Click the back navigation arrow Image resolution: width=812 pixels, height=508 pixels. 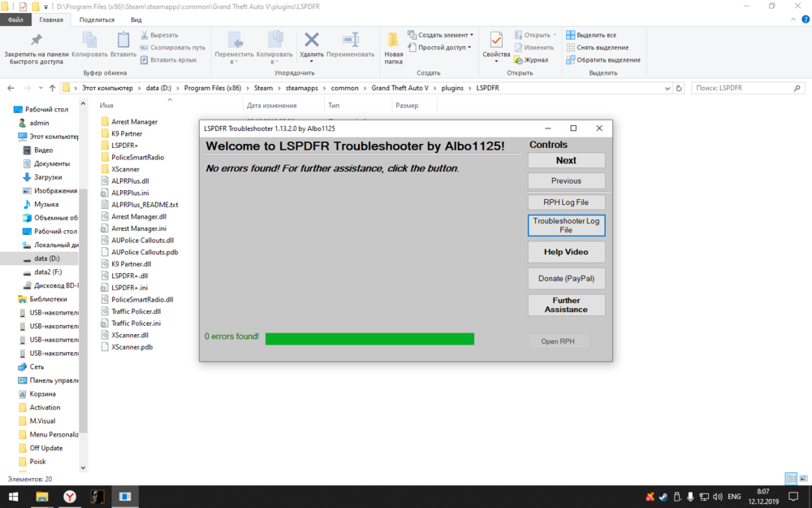tap(11, 88)
